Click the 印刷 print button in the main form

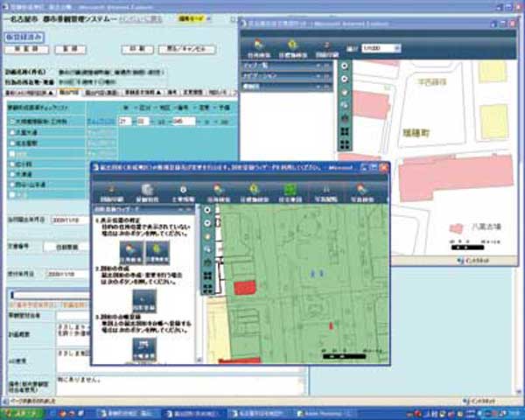point(137,49)
